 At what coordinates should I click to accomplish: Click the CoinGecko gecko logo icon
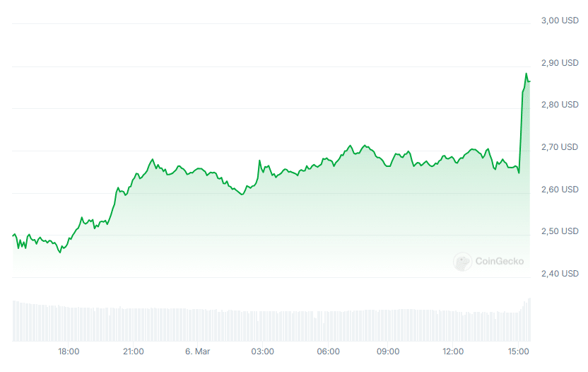click(463, 262)
